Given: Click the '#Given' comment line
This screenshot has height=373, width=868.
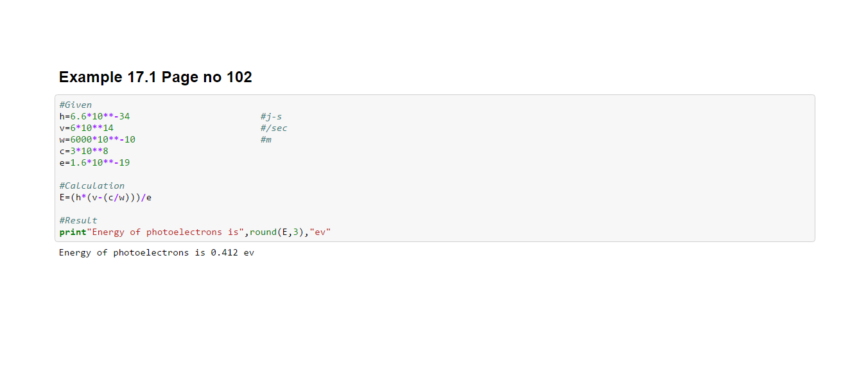Looking at the screenshot, I should coord(75,105).
